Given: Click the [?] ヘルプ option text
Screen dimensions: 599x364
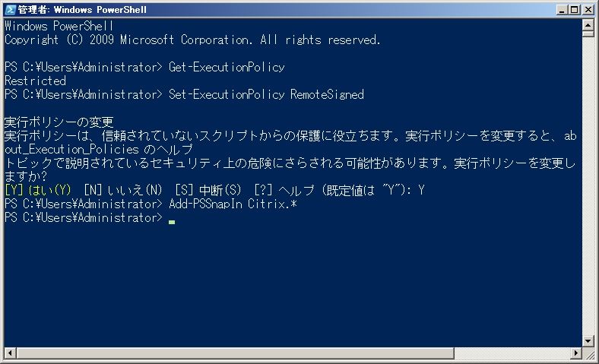Looking at the screenshot, I should [x=284, y=190].
